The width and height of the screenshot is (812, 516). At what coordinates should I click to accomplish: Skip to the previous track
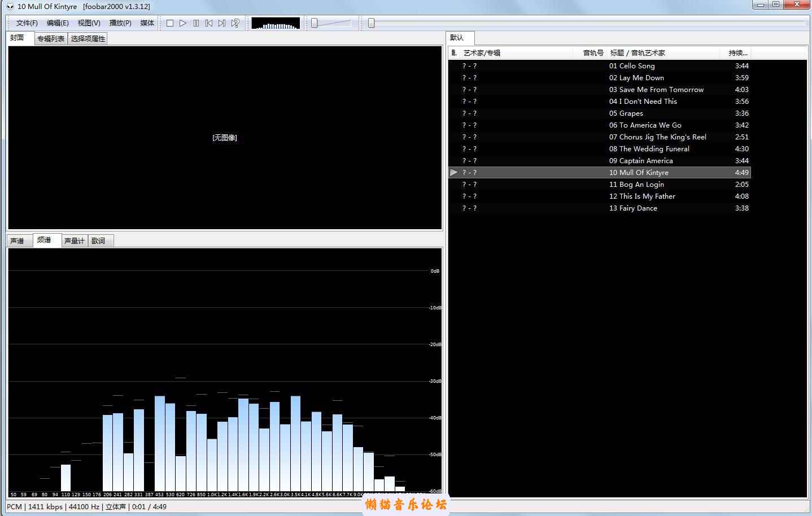tap(209, 23)
